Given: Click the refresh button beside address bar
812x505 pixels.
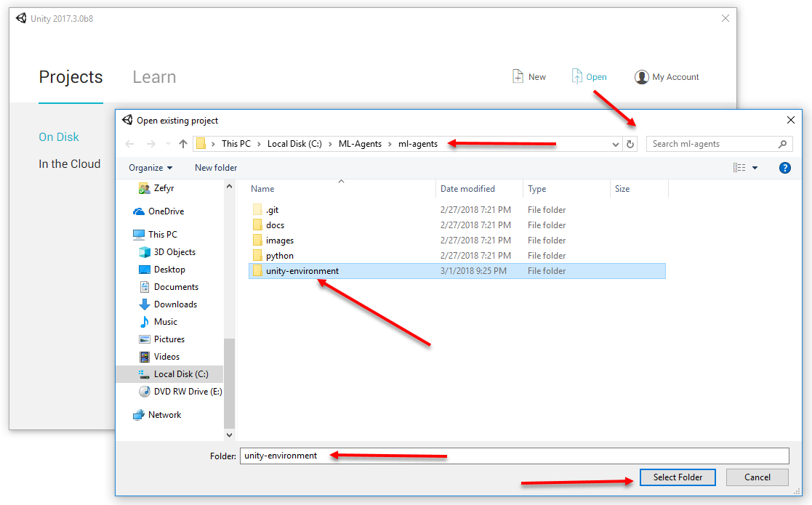Looking at the screenshot, I should [631, 144].
